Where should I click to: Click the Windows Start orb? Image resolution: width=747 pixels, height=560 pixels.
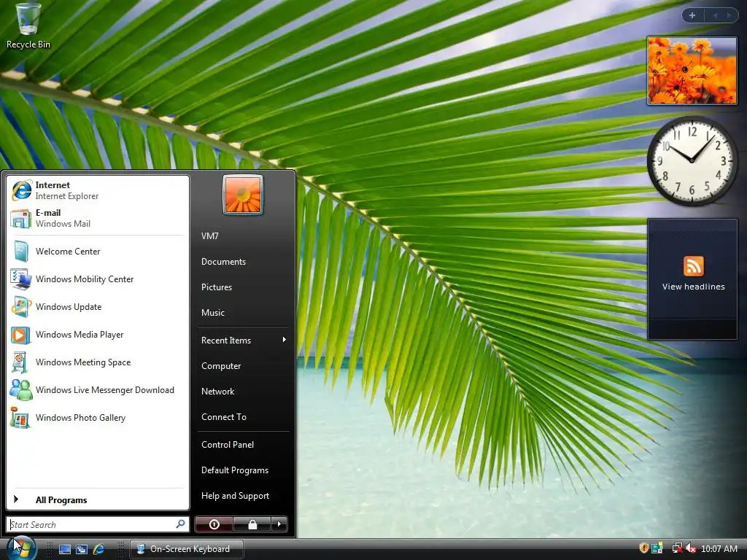pos(21,548)
